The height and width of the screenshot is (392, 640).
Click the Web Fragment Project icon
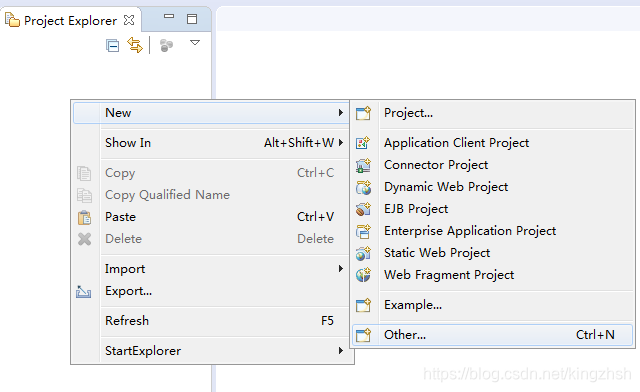[x=363, y=275]
